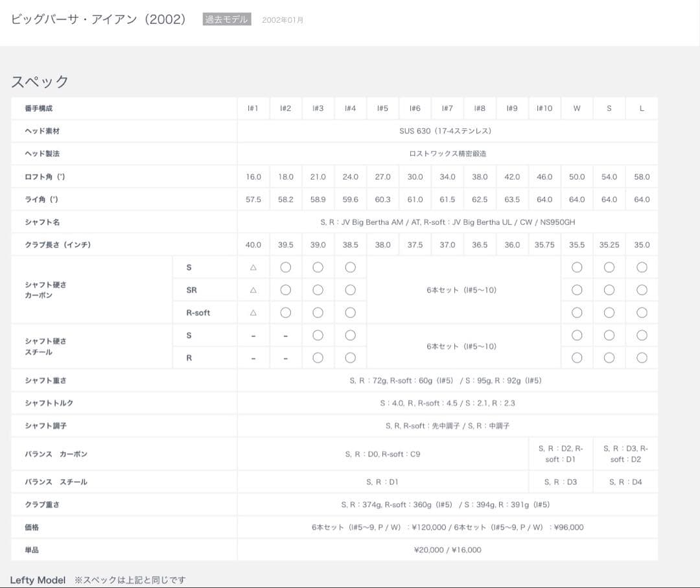Click I#4 circle in R-soft row
The height and width of the screenshot is (588, 700).
[351, 313]
